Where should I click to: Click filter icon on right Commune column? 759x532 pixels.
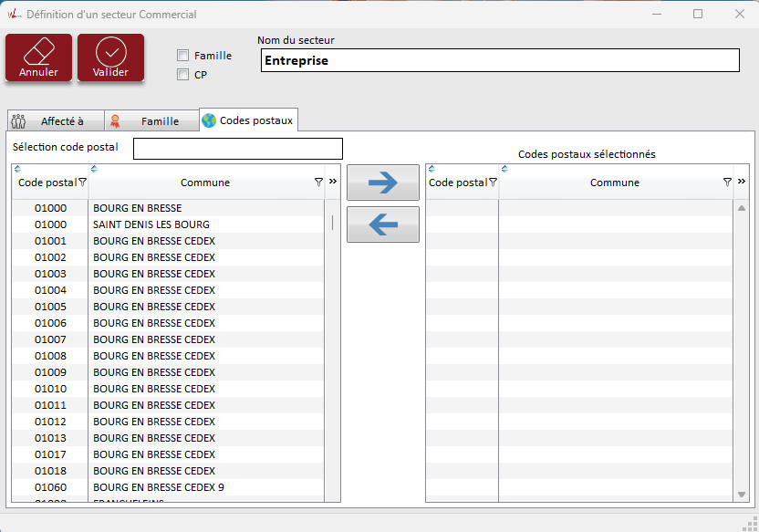click(727, 183)
